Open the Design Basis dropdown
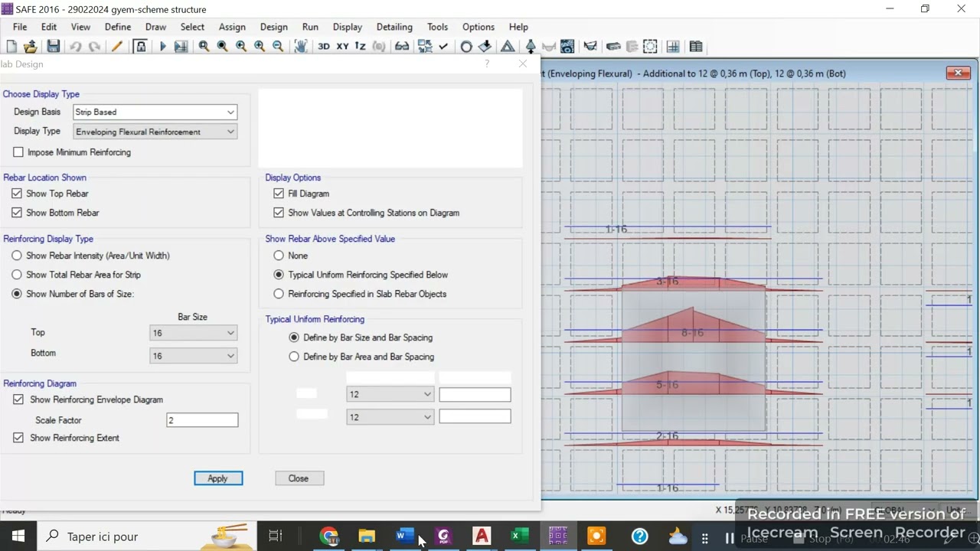 click(x=155, y=112)
